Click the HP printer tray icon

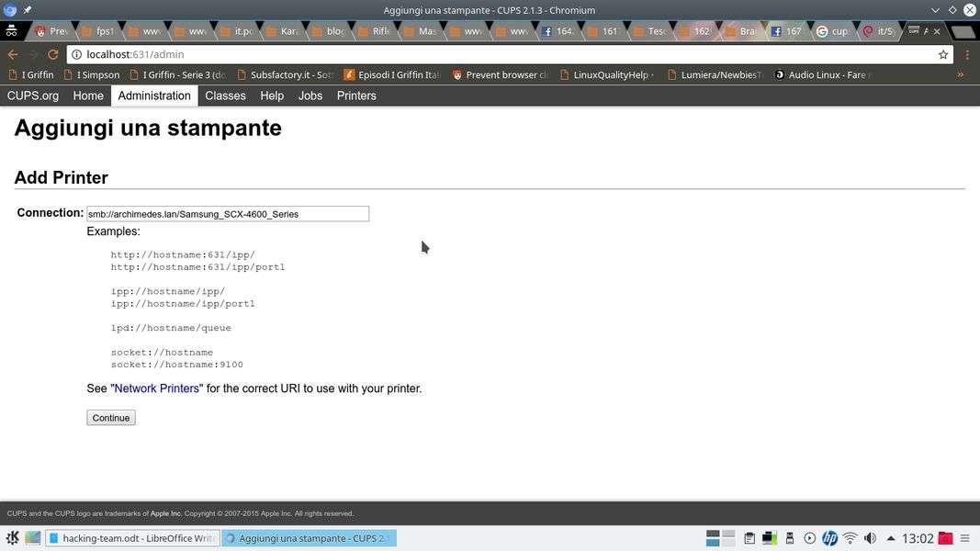[829, 538]
